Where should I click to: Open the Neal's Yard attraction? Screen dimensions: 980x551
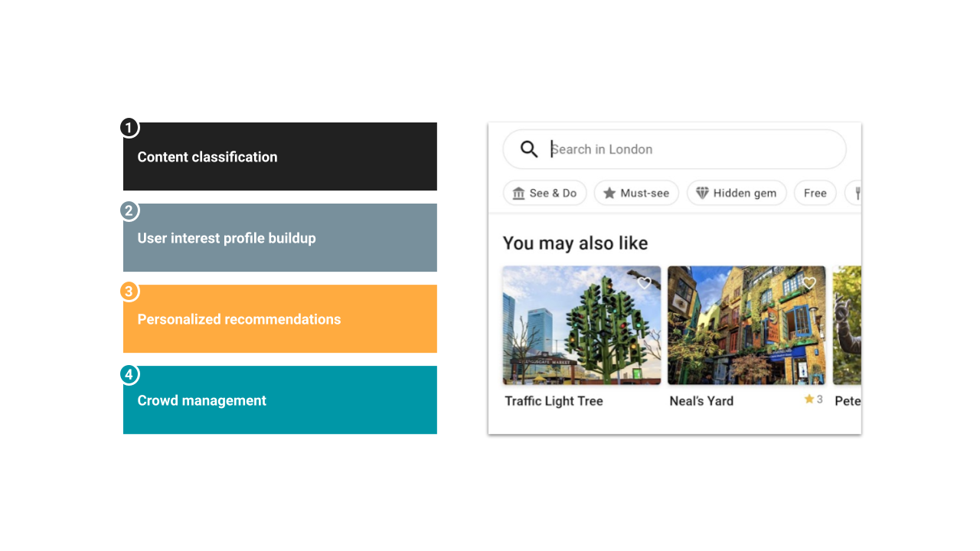[x=746, y=325]
